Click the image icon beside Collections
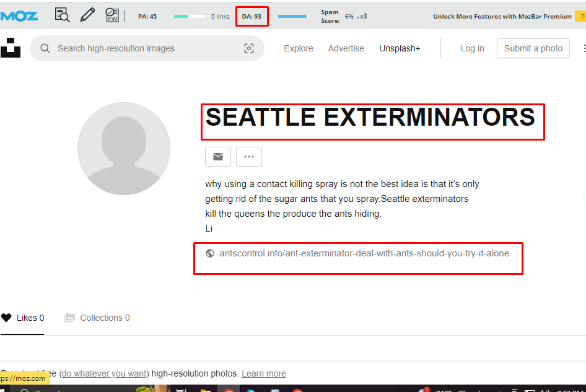Viewport: 586px width, 392px height. pos(69,318)
